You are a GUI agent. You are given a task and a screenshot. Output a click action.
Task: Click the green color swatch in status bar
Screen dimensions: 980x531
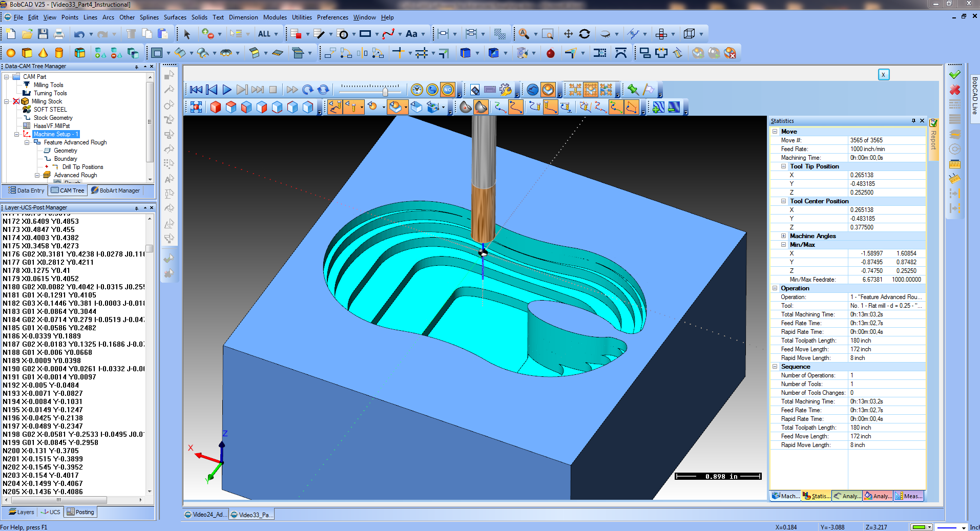(920, 527)
